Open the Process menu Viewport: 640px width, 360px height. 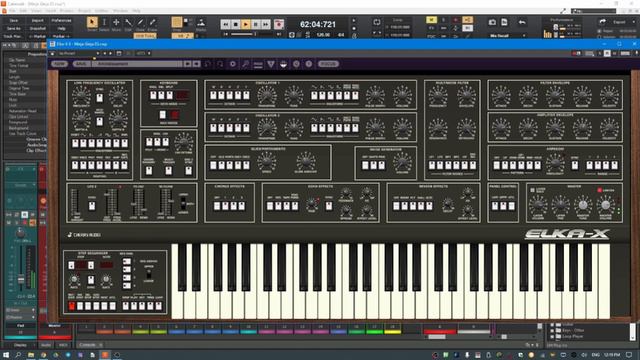[67, 11]
